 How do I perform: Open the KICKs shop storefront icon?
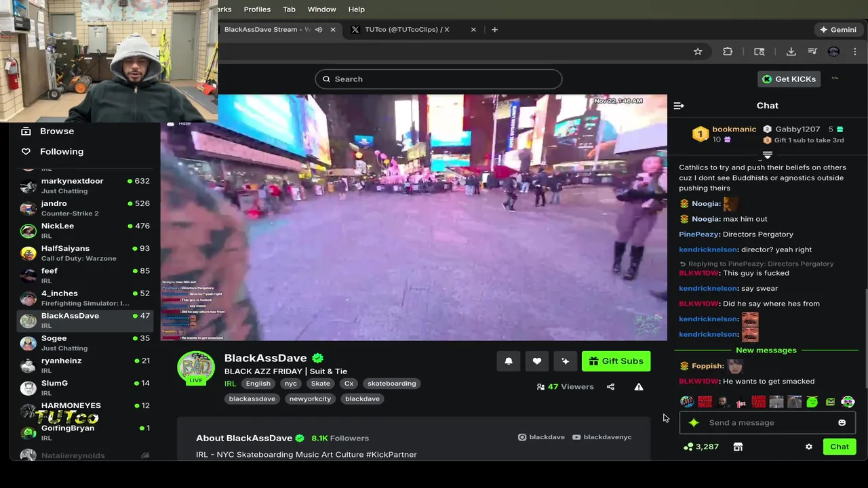coord(738,447)
